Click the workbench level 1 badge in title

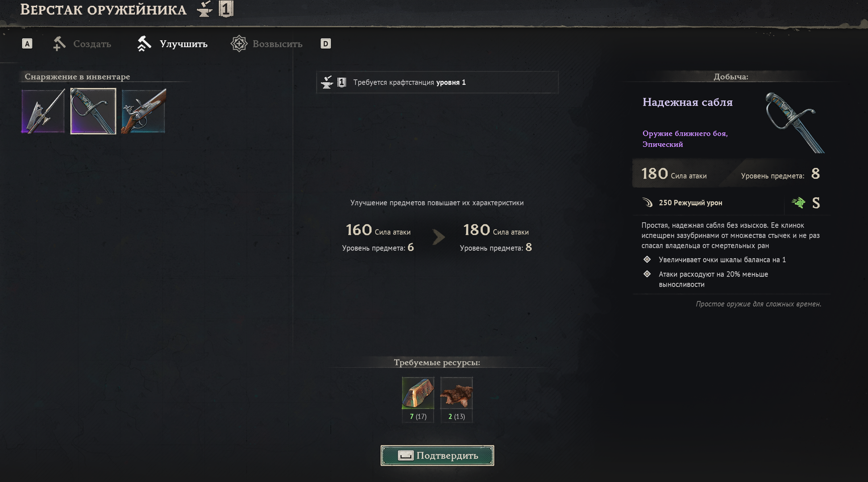click(x=226, y=9)
